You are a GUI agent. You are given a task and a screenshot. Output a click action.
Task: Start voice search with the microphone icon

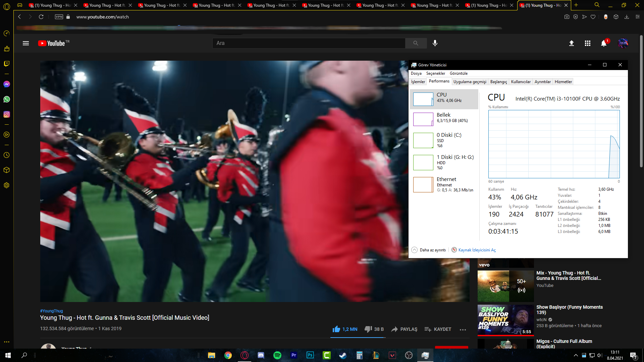pyautogui.click(x=435, y=43)
